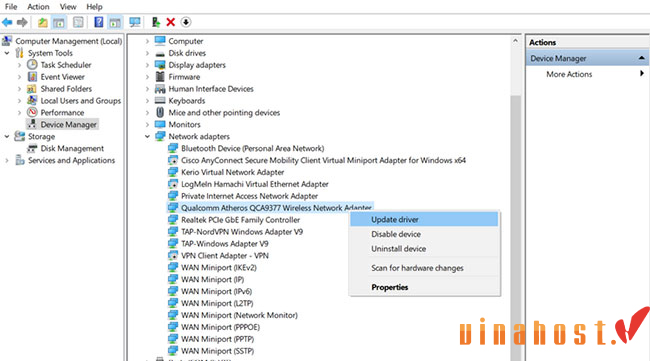Click the Disk drives category icon

(x=160, y=53)
